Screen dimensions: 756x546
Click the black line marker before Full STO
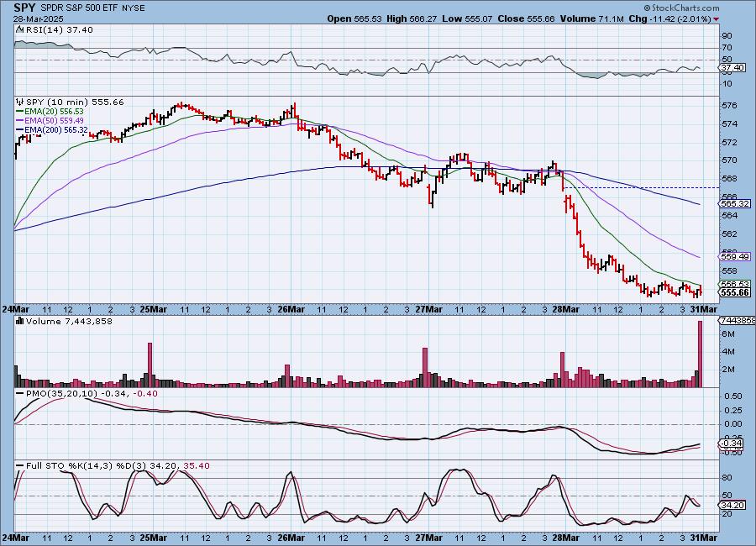pyautogui.click(x=20, y=466)
